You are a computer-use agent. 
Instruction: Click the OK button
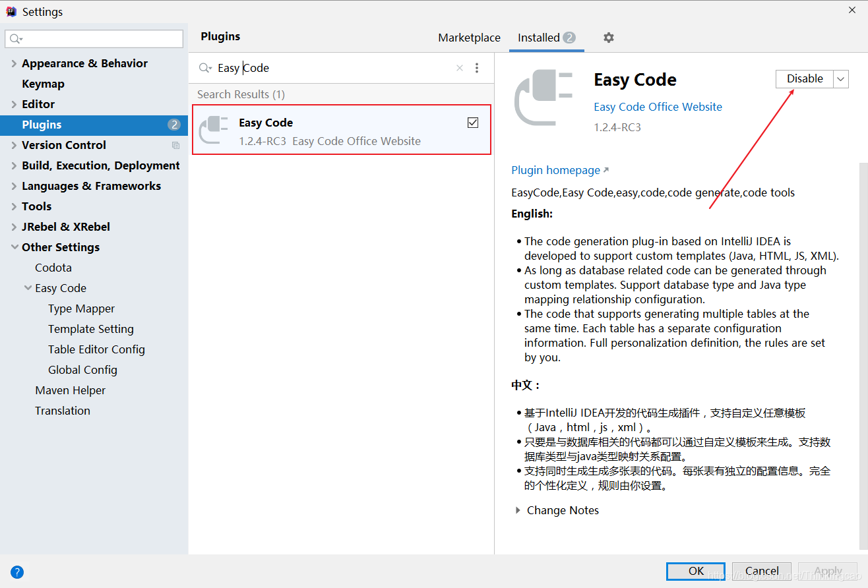pyautogui.click(x=696, y=572)
